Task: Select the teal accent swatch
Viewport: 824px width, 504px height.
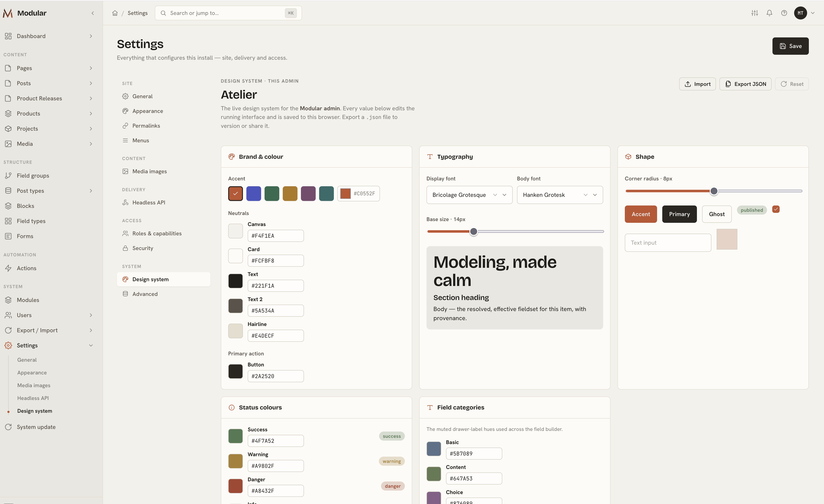Action: point(326,194)
